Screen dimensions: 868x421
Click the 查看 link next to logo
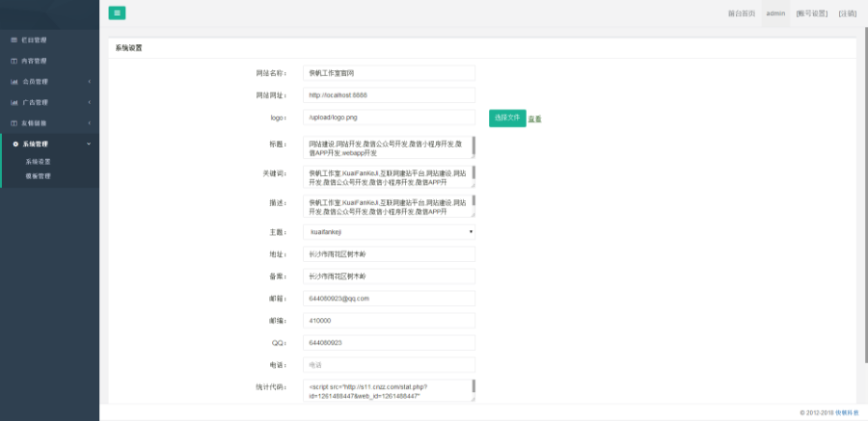tap(534, 118)
